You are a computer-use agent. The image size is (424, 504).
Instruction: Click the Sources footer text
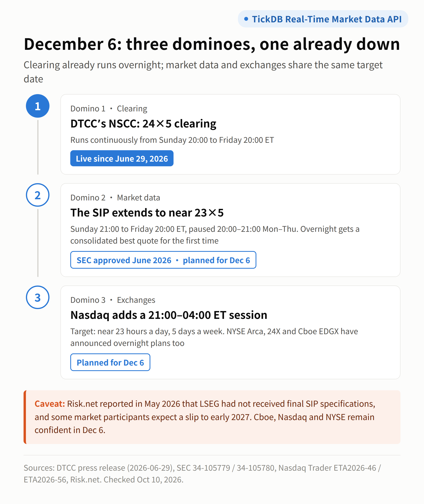pyautogui.click(x=202, y=474)
